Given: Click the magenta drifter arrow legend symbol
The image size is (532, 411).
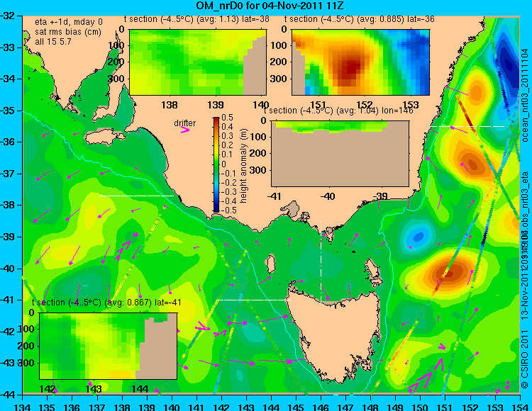Looking at the screenshot, I should [185, 130].
